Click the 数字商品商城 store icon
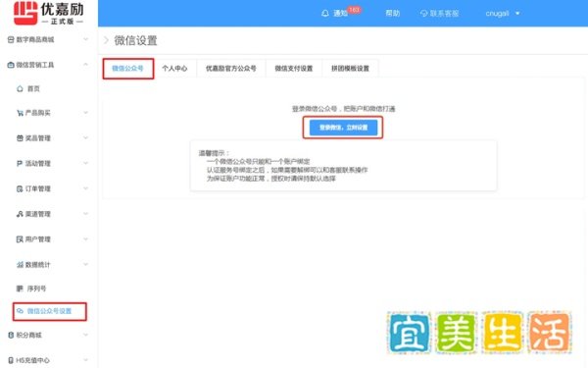588x368 pixels. [x=11, y=39]
